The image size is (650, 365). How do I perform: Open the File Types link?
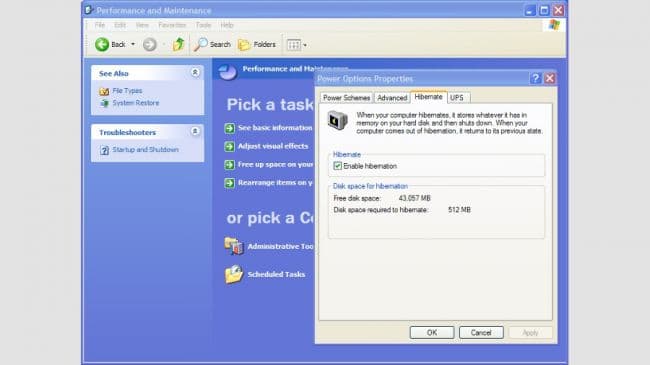(x=127, y=90)
